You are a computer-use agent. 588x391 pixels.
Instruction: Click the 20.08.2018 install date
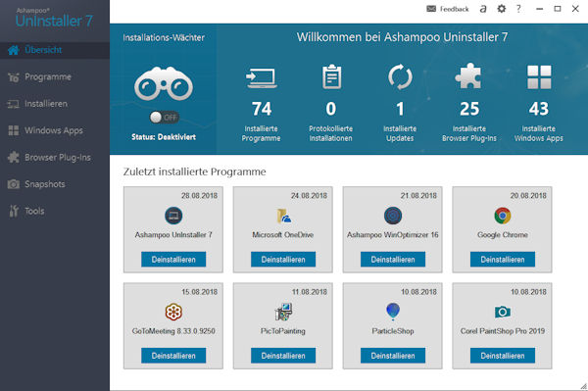coord(528,196)
